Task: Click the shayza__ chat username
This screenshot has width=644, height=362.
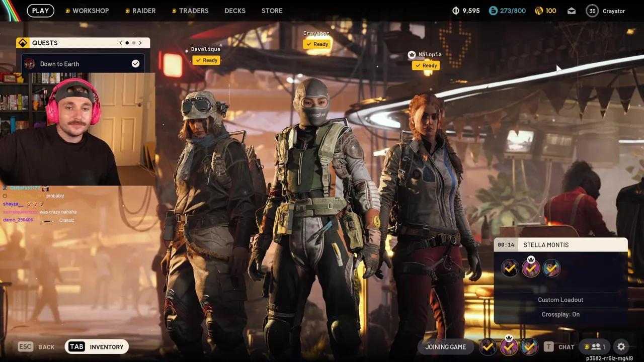Action: click(x=13, y=204)
